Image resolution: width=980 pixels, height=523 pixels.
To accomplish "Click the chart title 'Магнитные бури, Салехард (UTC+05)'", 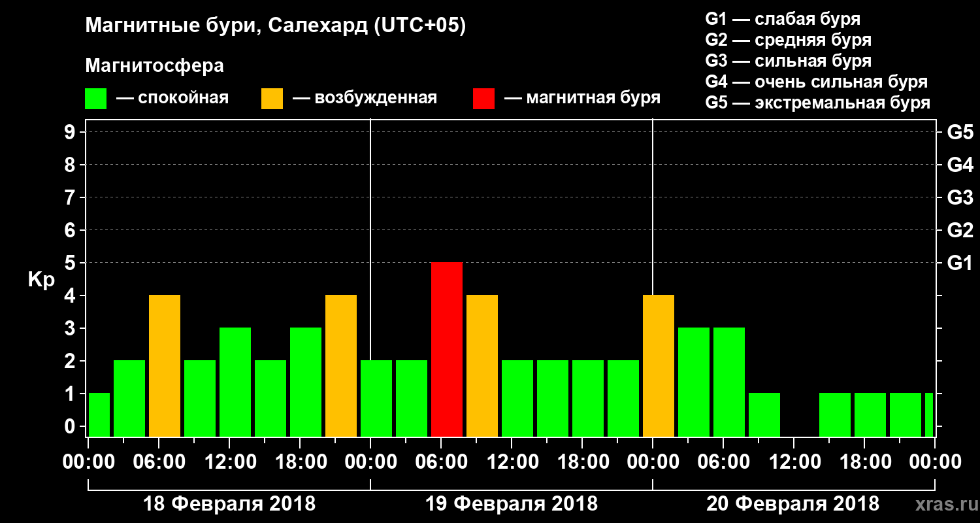I will tap(276, 26).
